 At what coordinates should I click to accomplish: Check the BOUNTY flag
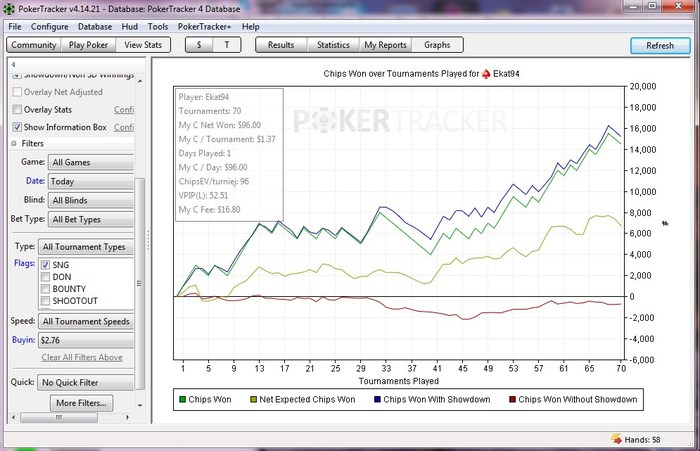pos(45,289)
